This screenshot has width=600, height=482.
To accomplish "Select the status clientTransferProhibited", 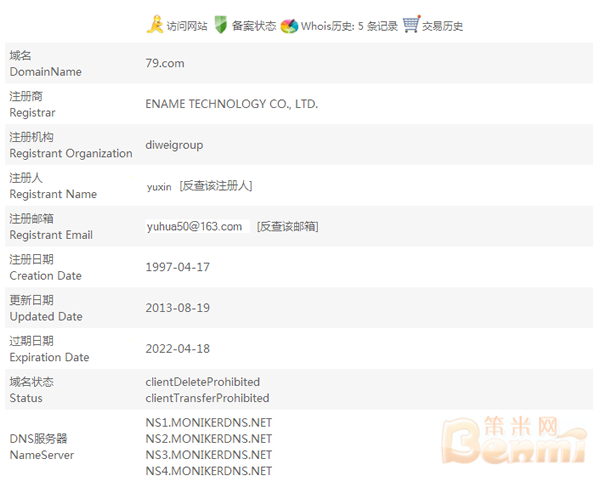I will click(x=207, y=398).
